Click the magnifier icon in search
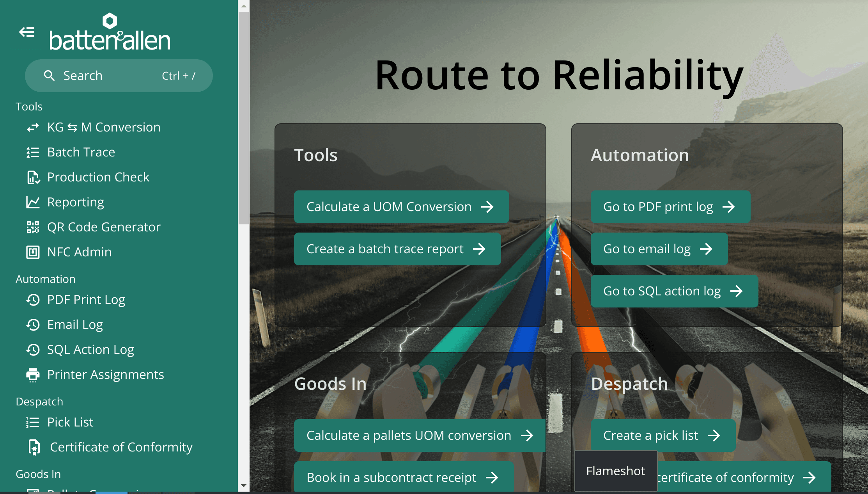 pyautogui.click(x=49, y=76)
